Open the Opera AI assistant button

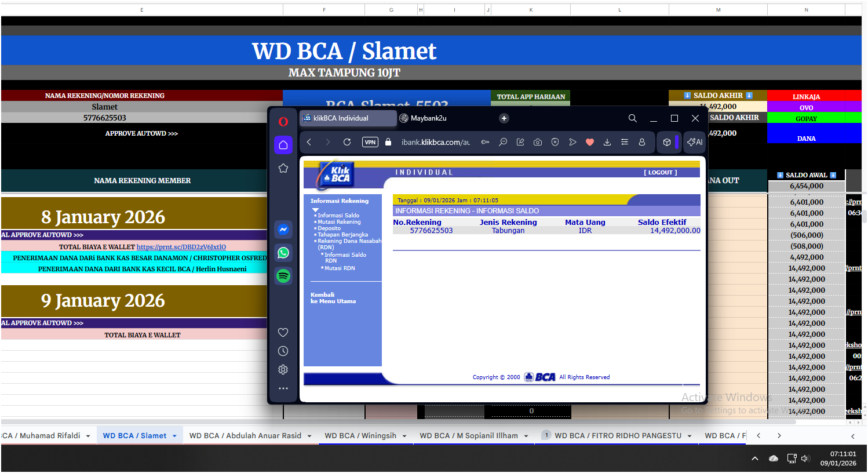pyautogui.click(x=694, y=142)
